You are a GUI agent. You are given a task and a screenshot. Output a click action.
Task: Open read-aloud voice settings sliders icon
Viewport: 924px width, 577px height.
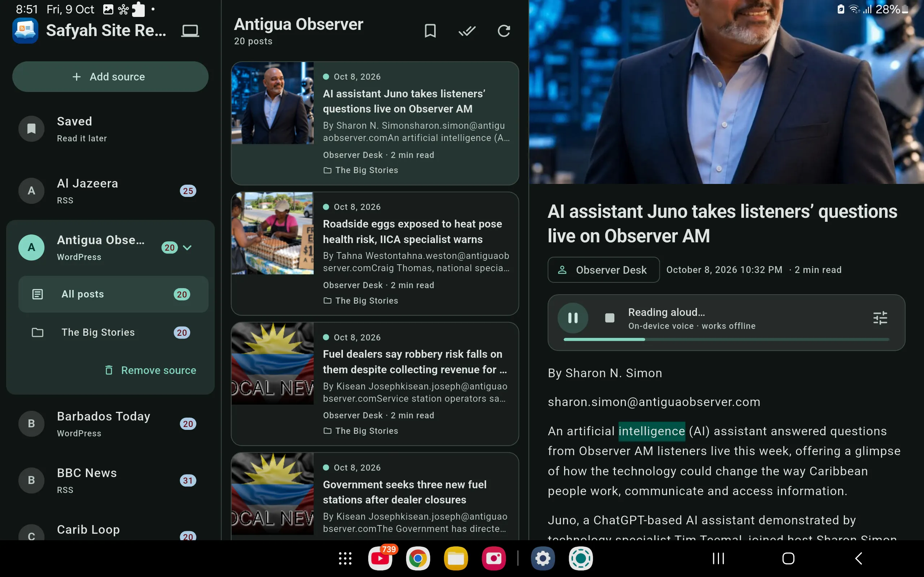click(x=880, y=318)
